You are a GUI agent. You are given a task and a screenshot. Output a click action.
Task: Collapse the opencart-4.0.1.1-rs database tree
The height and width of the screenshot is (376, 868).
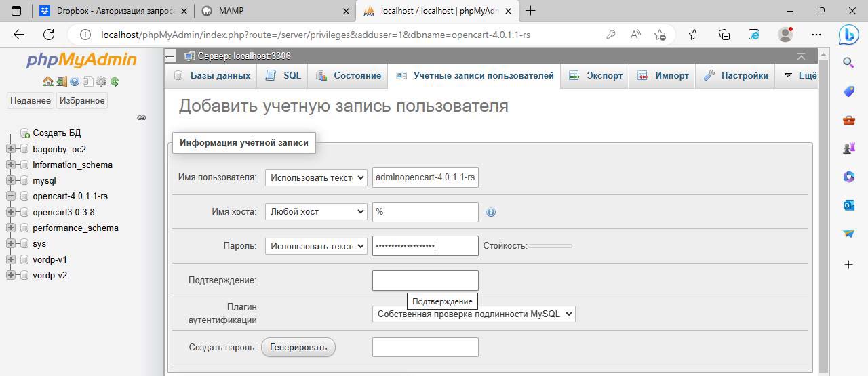coord(11,196)
